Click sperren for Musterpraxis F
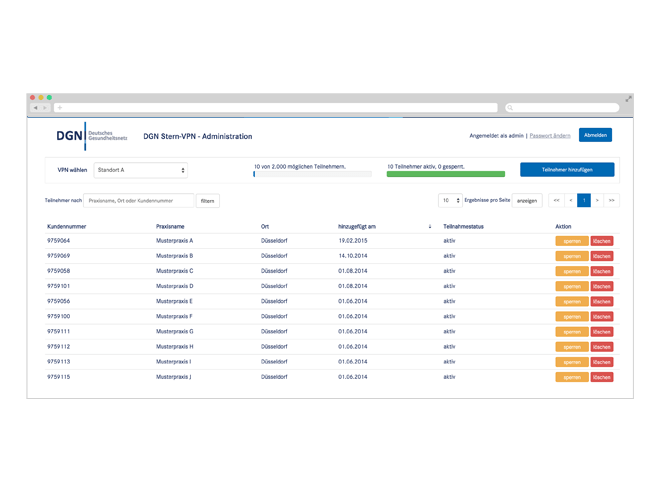The height and width of the screenshot is (500, 660). (572, 317)
